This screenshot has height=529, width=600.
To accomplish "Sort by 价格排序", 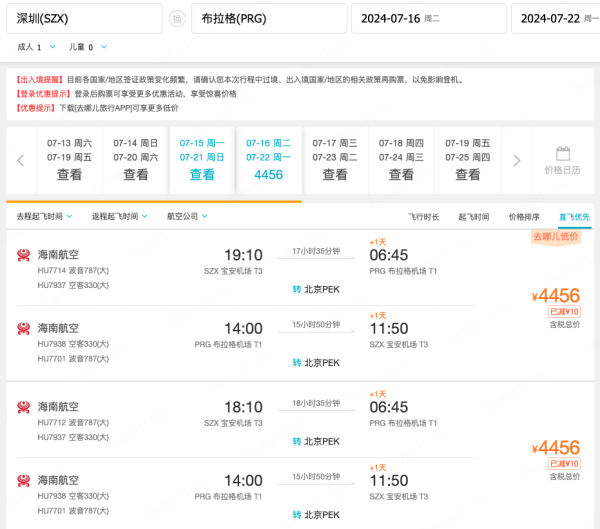I will [x=524, y=217].
